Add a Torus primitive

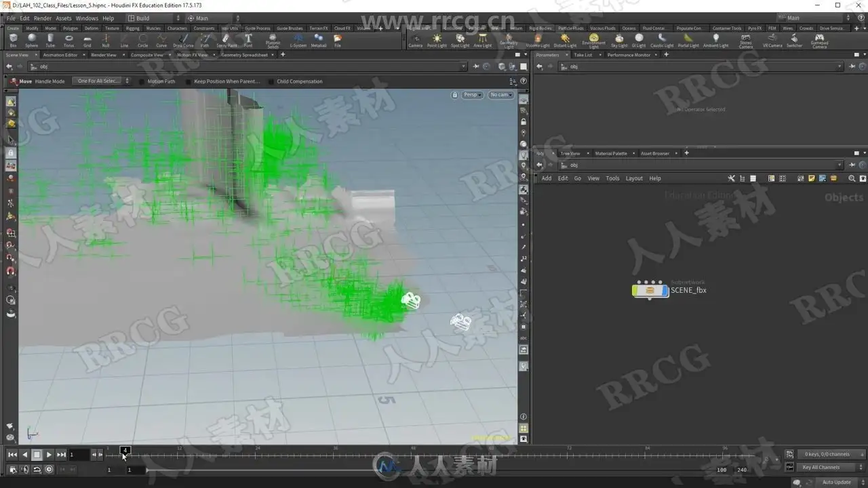coord(68,41)
